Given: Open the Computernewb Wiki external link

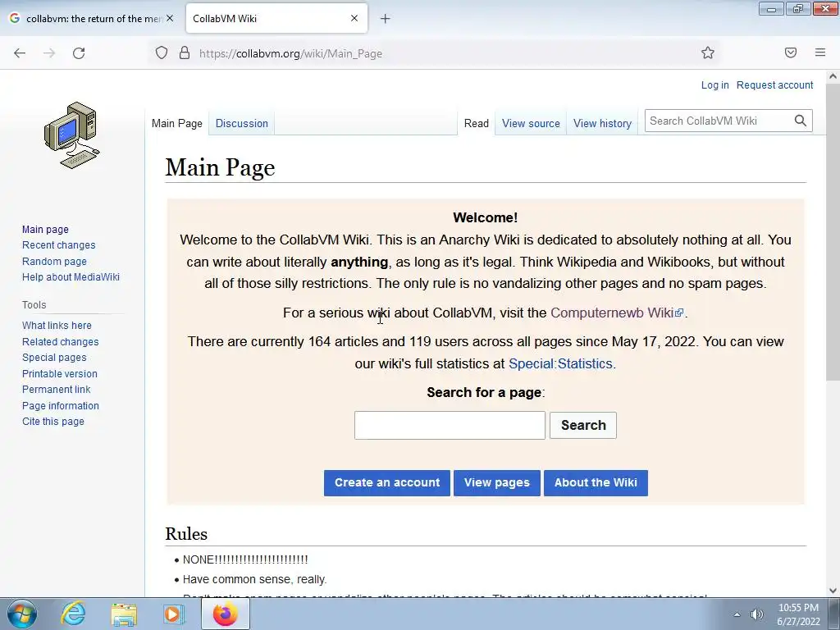Looking at the screenshot, I should 617,313.
